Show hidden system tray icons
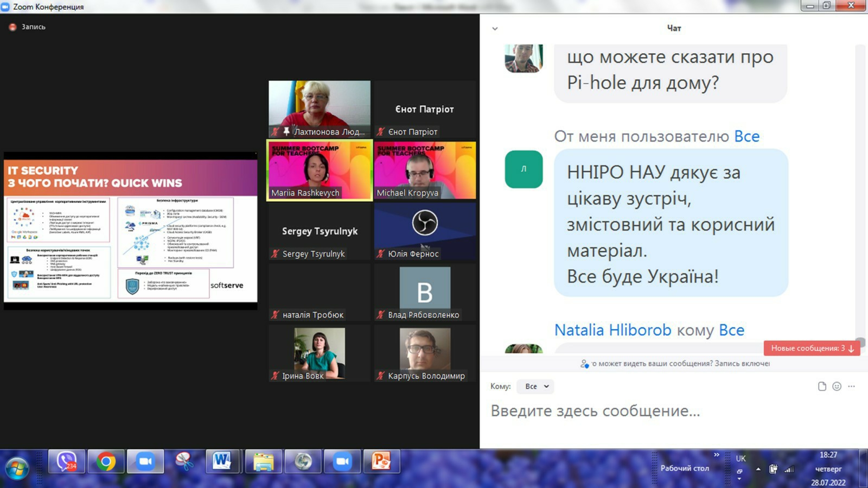Image resolution: width=868 pixels, height=488 pixels. [x=758, y=469]
